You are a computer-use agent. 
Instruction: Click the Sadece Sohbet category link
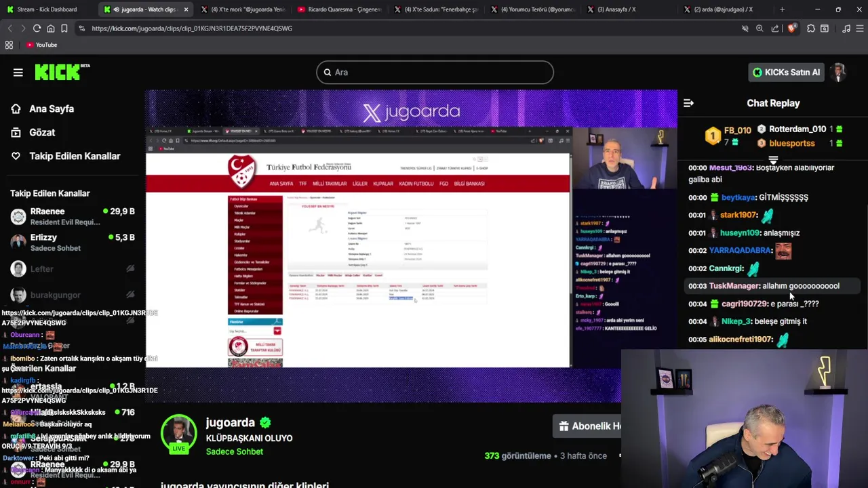coord(235,451)
